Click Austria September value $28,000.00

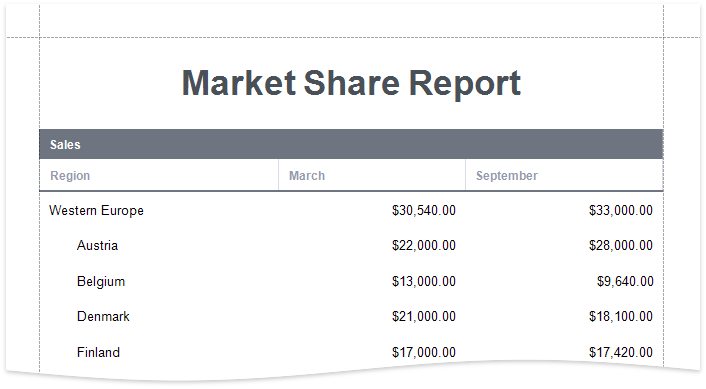pyautogui.click(x=621, y=245)
